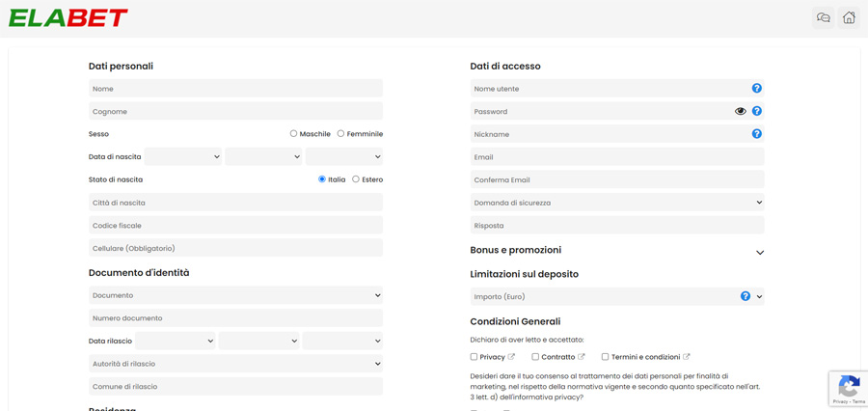Click the ELABET logo

68,17
